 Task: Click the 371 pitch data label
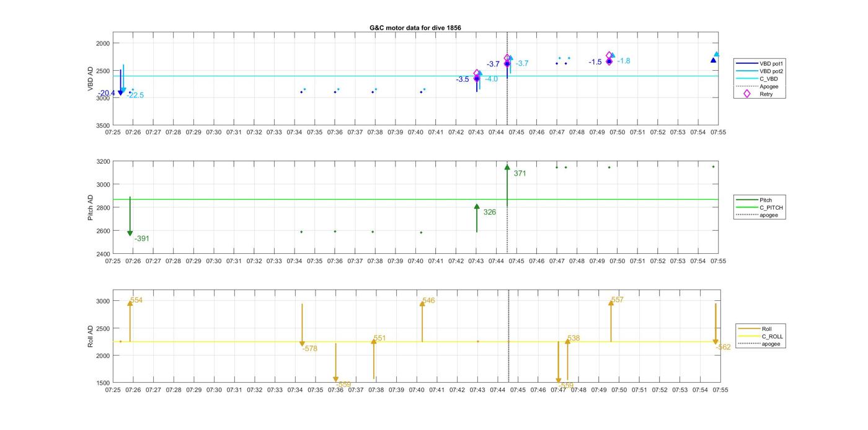click(520, 173)
